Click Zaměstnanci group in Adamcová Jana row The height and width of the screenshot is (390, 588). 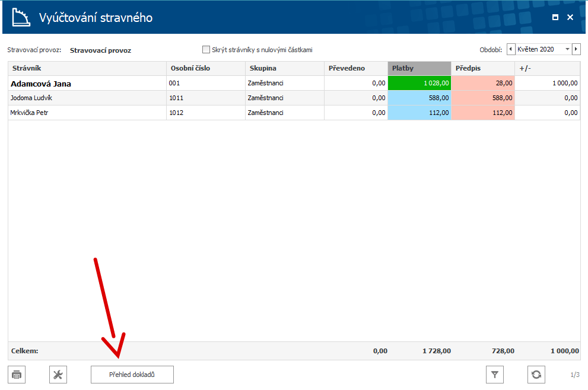click(x=285, y=83)
